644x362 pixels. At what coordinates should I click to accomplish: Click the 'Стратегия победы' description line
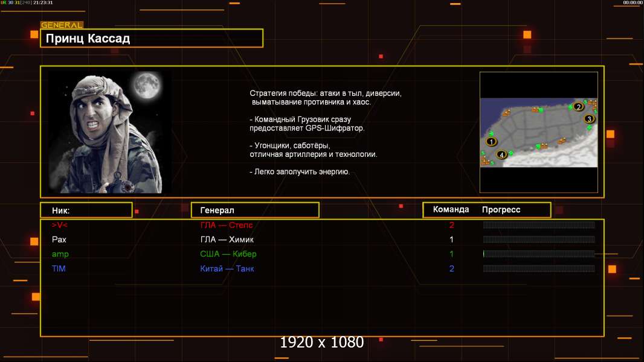pyautogui.click(x=326, y=94)
